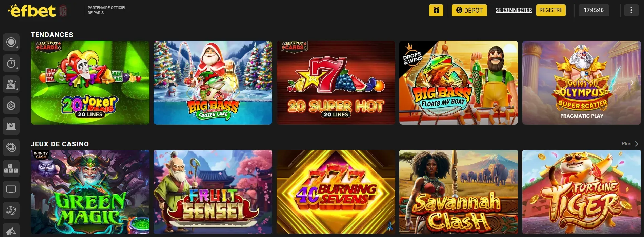Open the gift promotions icon
Screen dimensions: 644x237
point(436,10)
